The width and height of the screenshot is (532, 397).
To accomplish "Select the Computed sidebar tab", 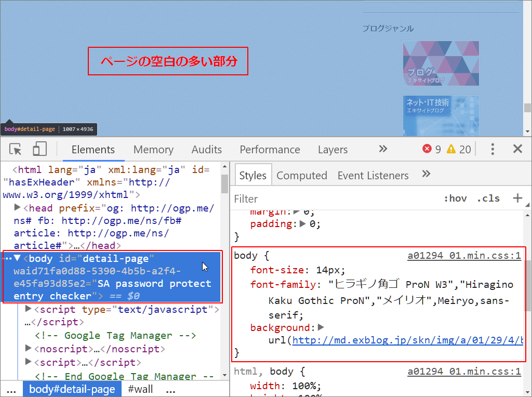I will (302, 176).
